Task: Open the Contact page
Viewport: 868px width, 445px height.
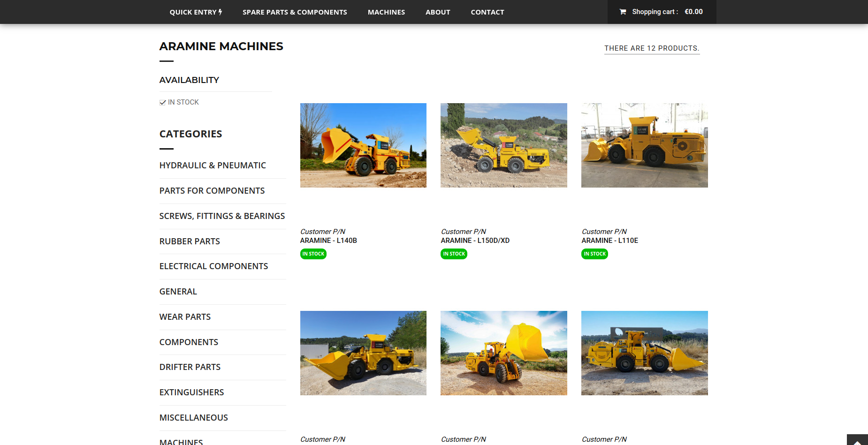Action: tap(487, 12)
